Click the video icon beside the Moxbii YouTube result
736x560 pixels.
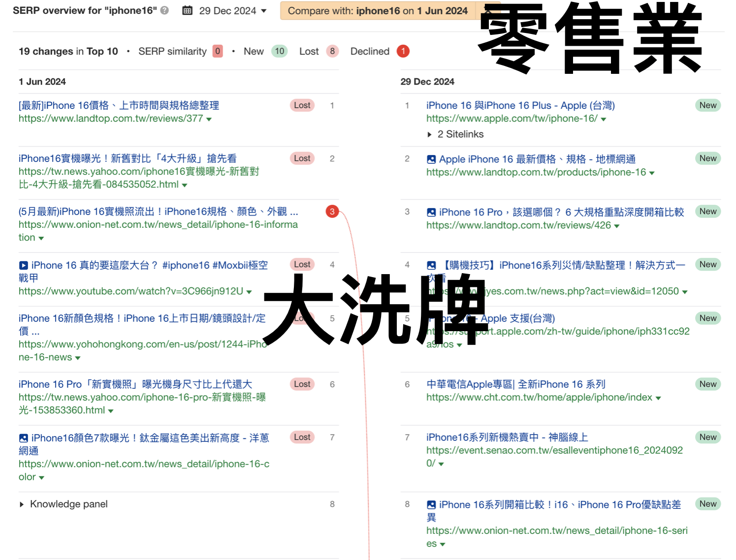click(x=23, y=265)
